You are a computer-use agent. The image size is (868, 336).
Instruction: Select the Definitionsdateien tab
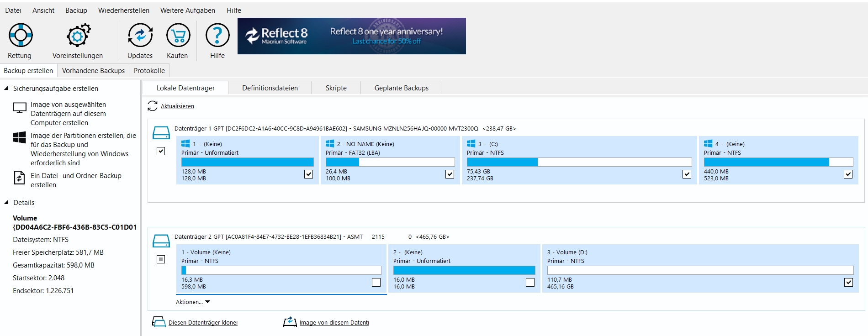tap(270, 88)
